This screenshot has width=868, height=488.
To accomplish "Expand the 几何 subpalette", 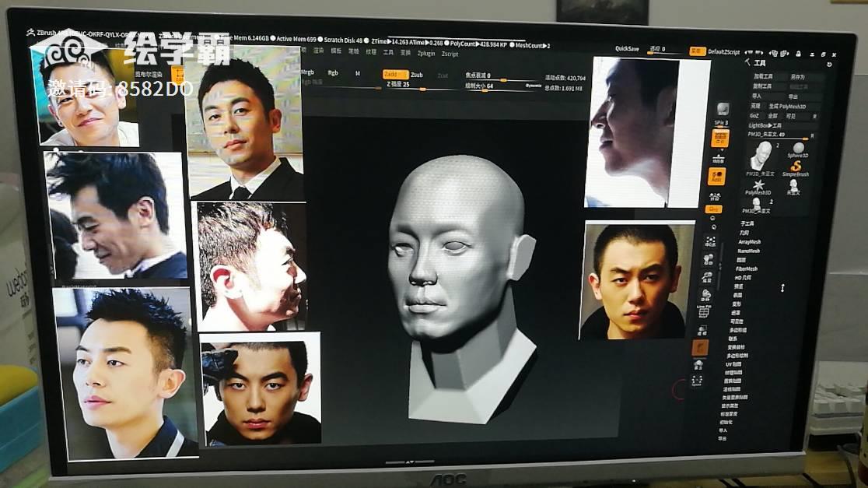I will (744, 233).
